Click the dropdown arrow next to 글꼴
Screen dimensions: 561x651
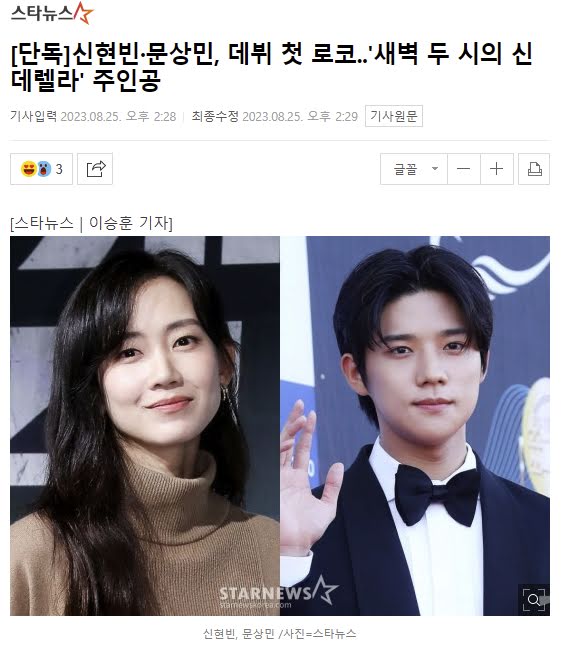tap(435, 169)
